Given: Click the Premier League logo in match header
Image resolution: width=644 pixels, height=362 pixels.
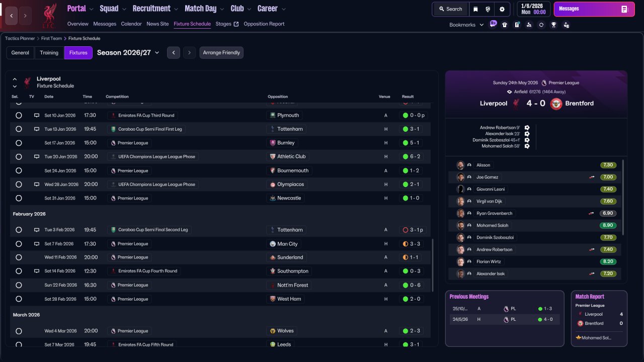Looking at the screenshot, I should [544, 82].
